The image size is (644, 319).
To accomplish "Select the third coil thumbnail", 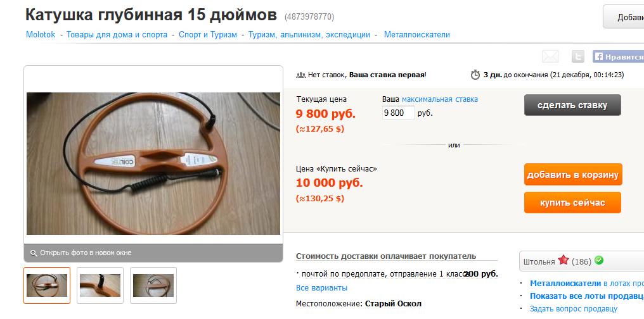I will click(153, 285).
